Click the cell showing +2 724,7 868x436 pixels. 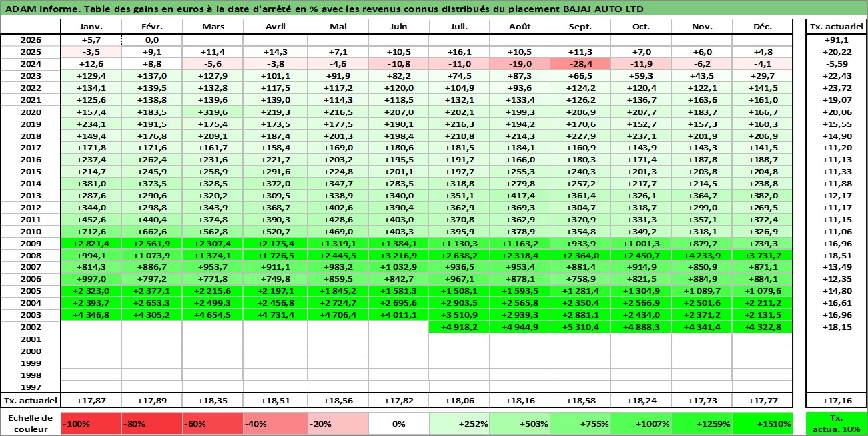click(x=338, y=303)
